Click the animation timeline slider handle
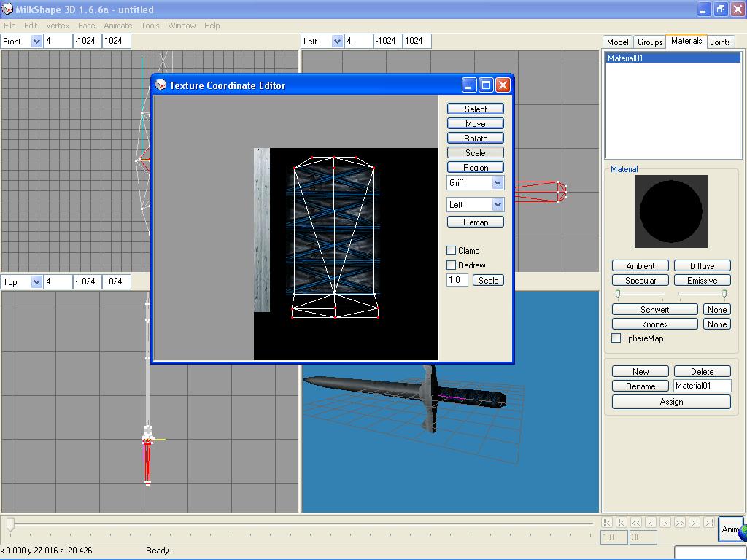Screen dimensions: 747x560 tap(10, 523)
